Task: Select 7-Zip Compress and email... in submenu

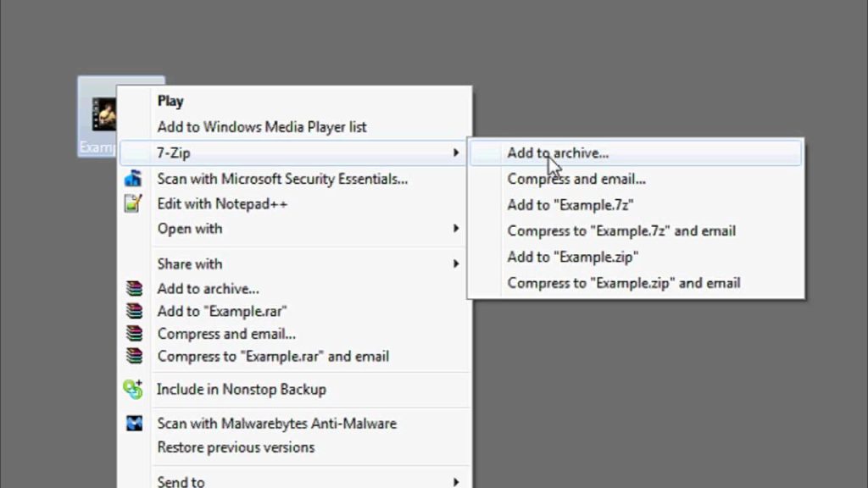Action: pyautogui.click(x=636, y=179)
